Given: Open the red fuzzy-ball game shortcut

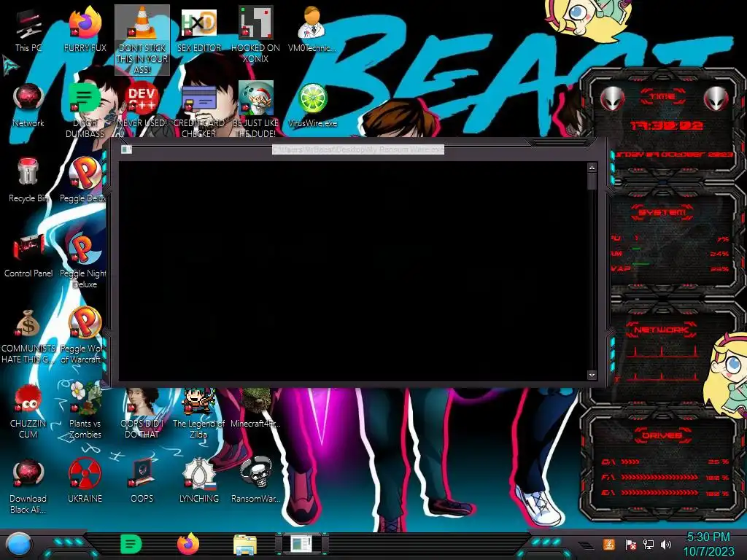Looking at the screenshot, I should coord(28,411).
